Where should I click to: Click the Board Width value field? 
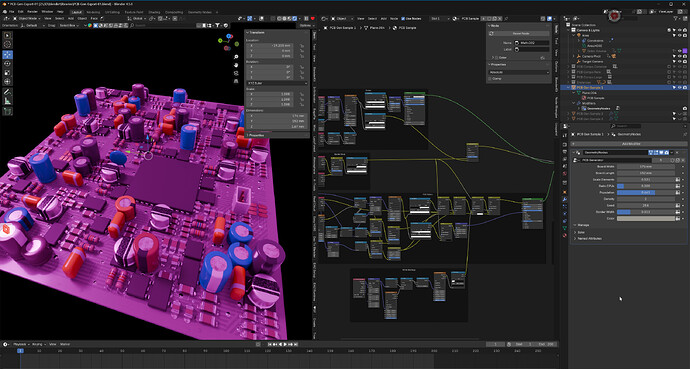click(x=646, y=167)
